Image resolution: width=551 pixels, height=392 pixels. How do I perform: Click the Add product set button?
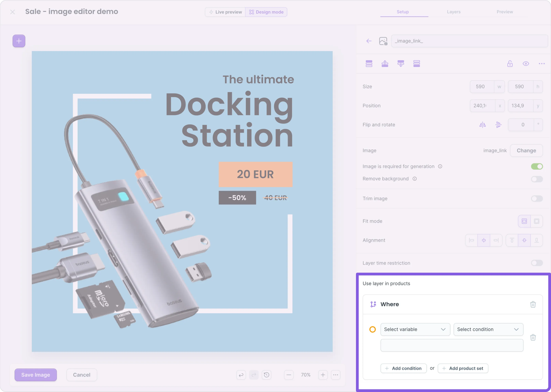pos(463,369)
